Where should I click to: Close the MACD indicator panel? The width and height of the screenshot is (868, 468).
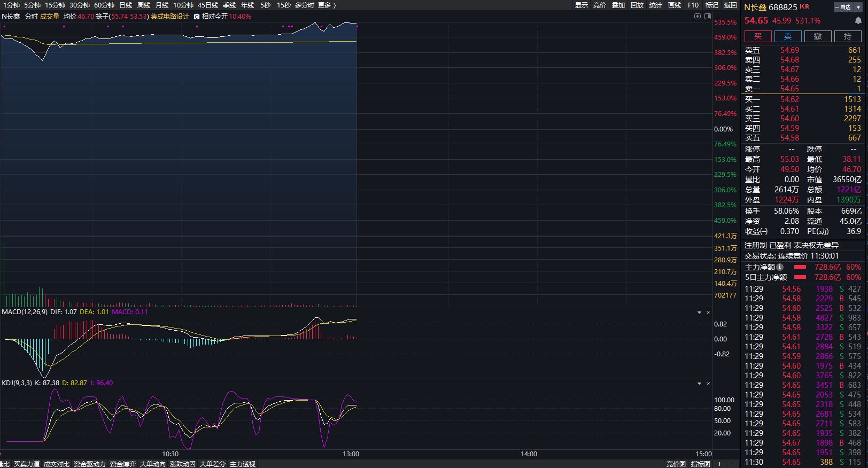(708, 313)
